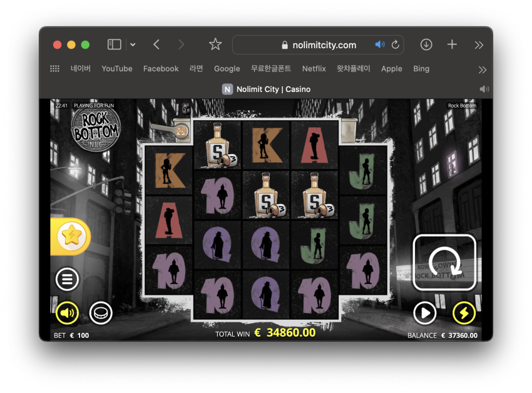The width and height of the screenshot is (532, 393).
Task: Reload the page
Action: point(396,44)
